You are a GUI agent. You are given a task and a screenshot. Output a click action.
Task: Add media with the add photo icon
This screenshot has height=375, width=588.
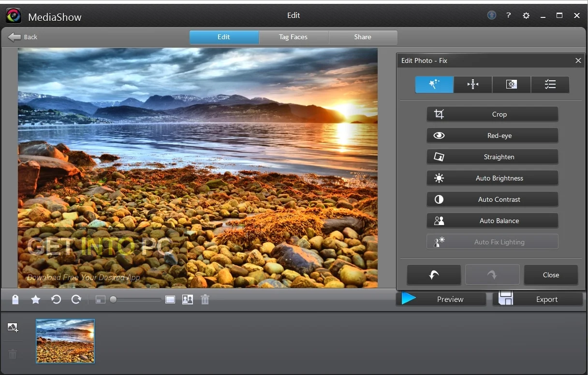[x=13, y=328]
